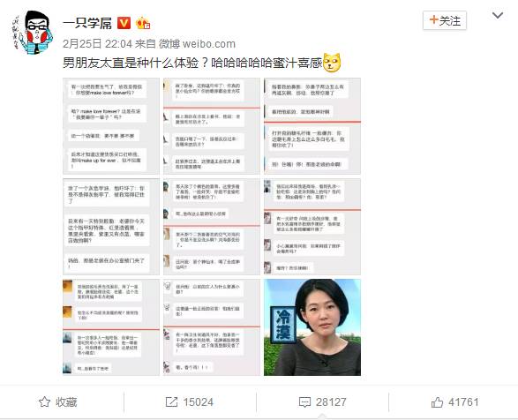Click the doge emoji in post text
This screenshot has width=518, height=420.
pyautogui.click(x=332, y=63)
